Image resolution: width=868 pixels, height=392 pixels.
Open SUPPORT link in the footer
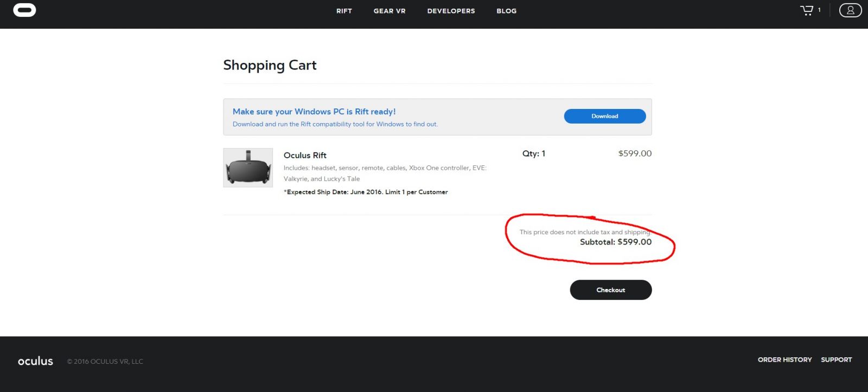pos(836,359)
